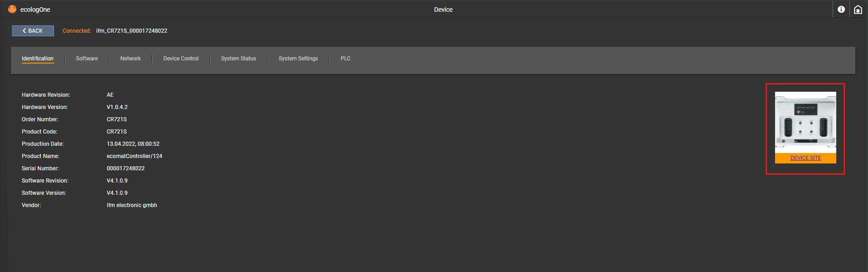The width and height of the screenshot is (868, 272).
Task: Open the System Settings tab
Action: [x=298, y=59]
